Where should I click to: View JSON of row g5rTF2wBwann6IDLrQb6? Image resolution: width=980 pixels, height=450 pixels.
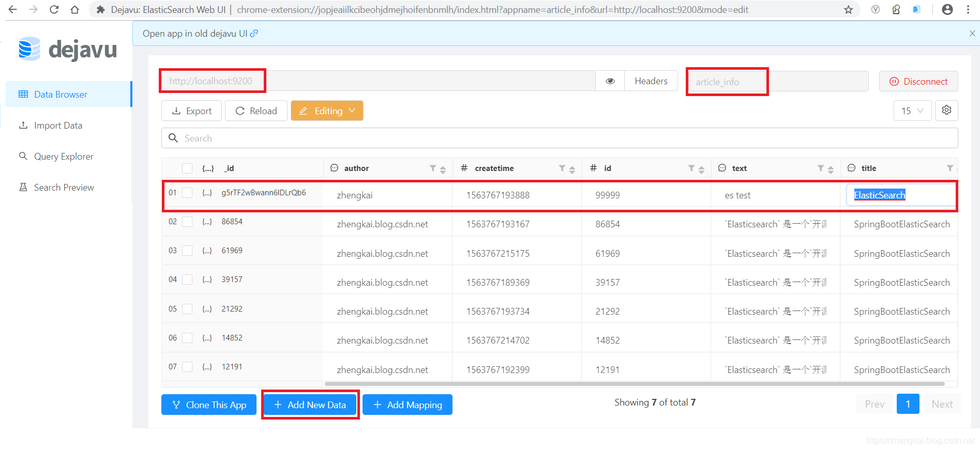point(207,193)
